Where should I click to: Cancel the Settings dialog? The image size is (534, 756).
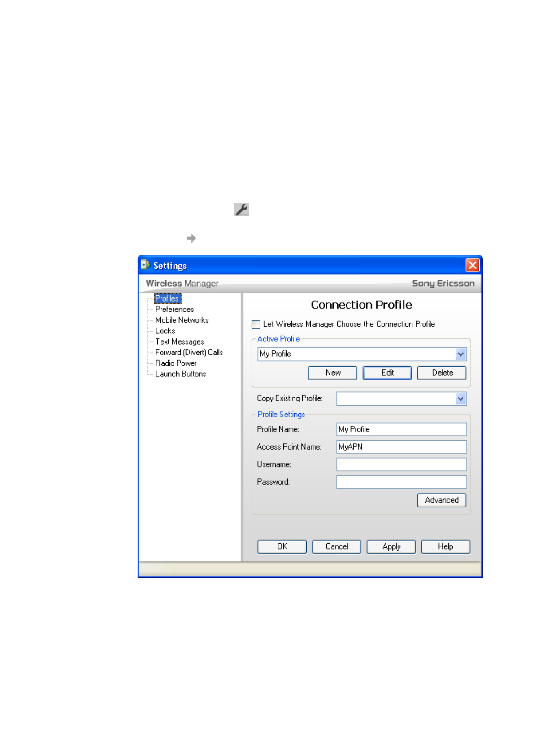pyautogui.click(x=337, y=546)
